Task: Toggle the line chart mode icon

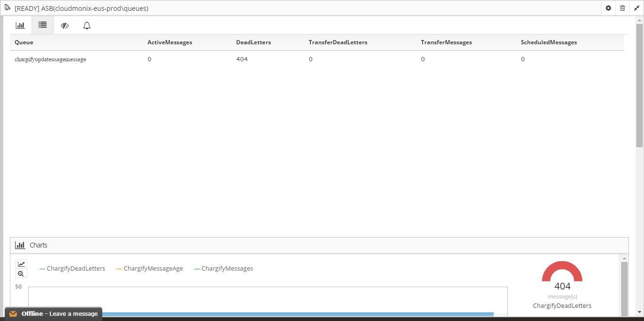Action: click(21, 264)
